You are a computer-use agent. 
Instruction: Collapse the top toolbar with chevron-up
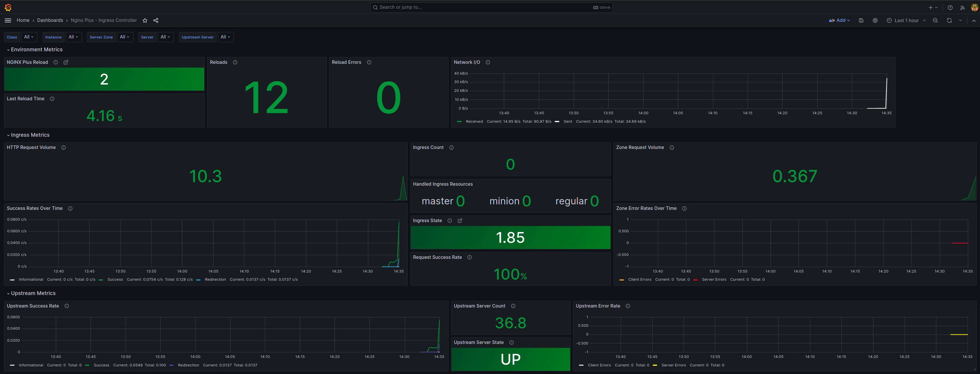point(974,20)
